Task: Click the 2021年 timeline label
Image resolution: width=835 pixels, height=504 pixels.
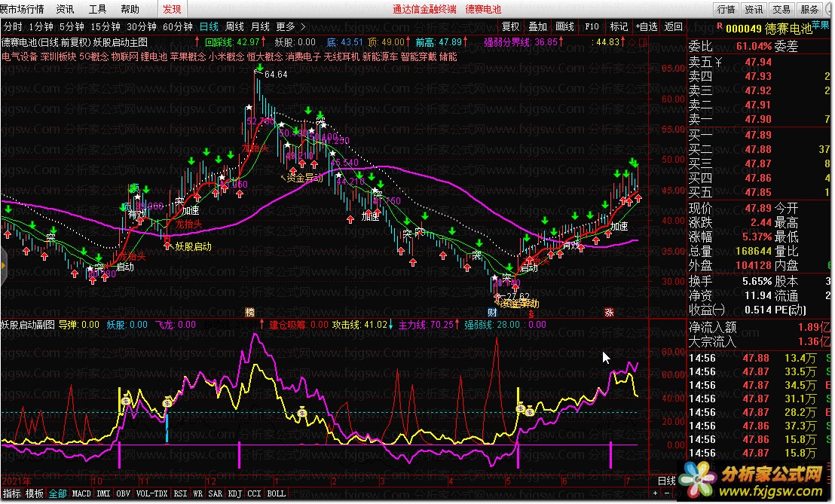Action: [x=16, y=481]
